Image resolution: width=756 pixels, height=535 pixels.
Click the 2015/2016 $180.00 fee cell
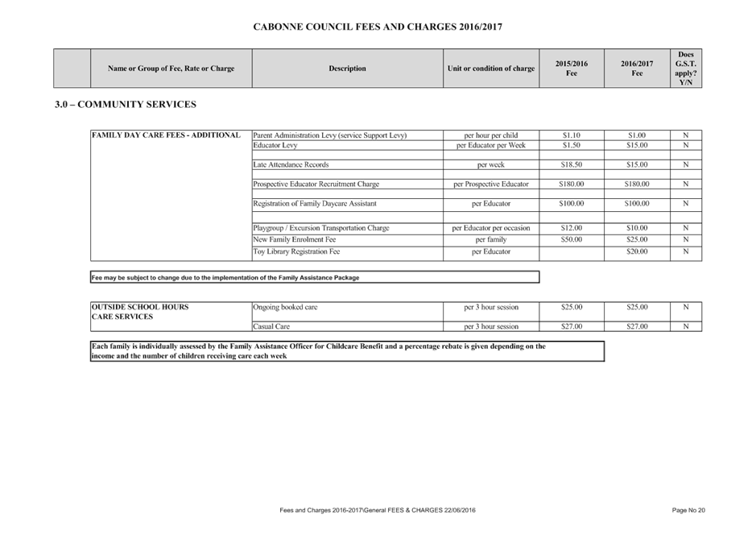pos(572,184)
